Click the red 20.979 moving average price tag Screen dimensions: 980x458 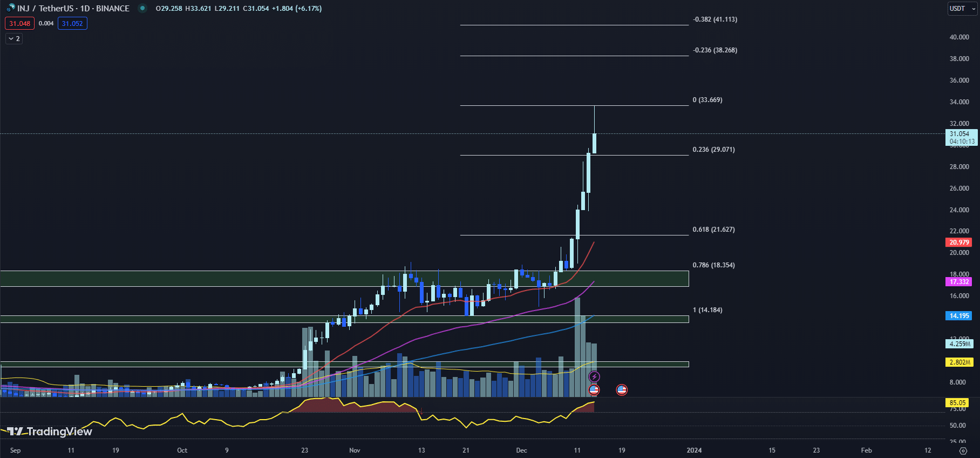click(959, 243)
